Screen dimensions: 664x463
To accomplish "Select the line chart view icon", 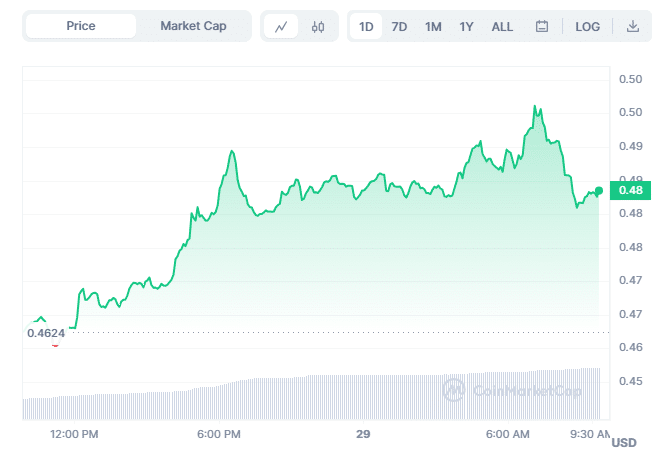I will point(281,27).
